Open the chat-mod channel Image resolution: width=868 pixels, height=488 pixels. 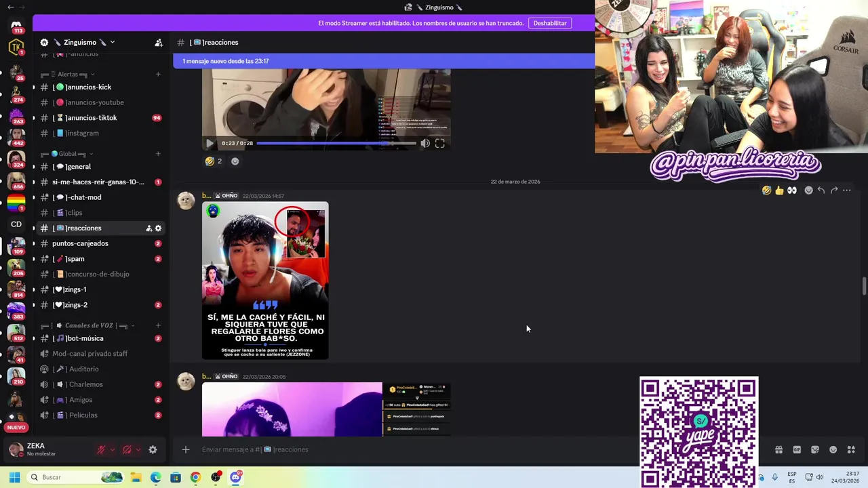100,197
